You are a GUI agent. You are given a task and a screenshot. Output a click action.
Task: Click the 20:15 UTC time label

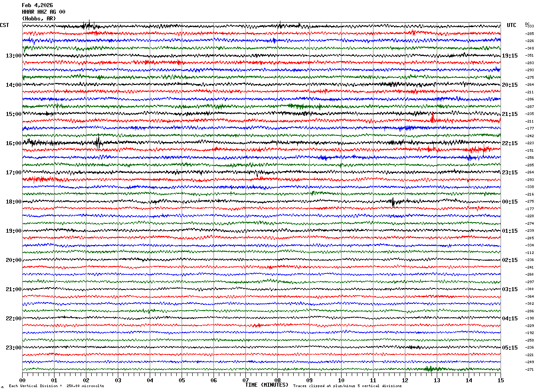pyautogui.click(x=510, y=85)
